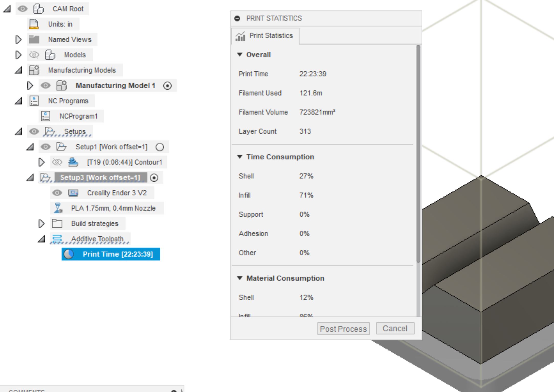Activate Manufacturing Model 1 radio button
Image resolution: width=554 pixels, height=392 pixels.
(168, 86)
